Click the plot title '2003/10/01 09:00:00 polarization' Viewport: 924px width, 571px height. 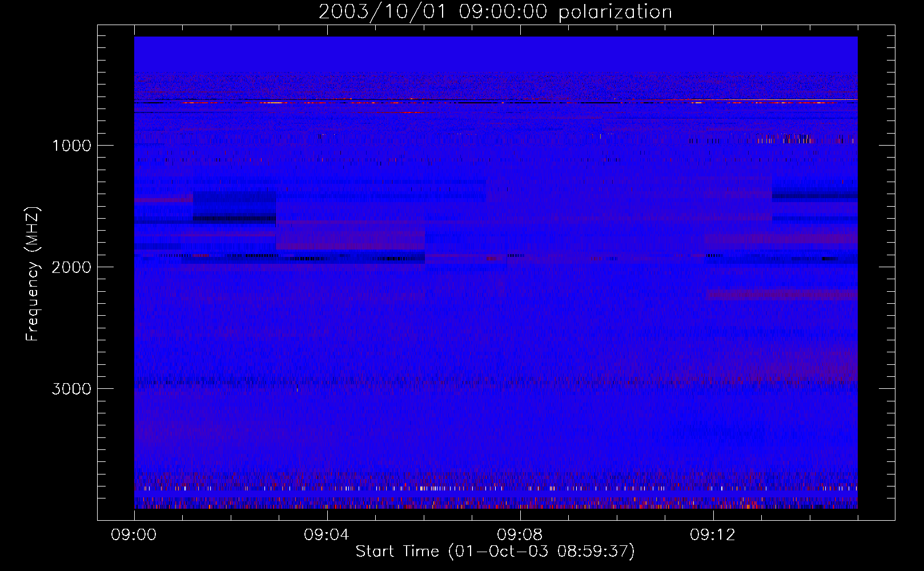495,12
